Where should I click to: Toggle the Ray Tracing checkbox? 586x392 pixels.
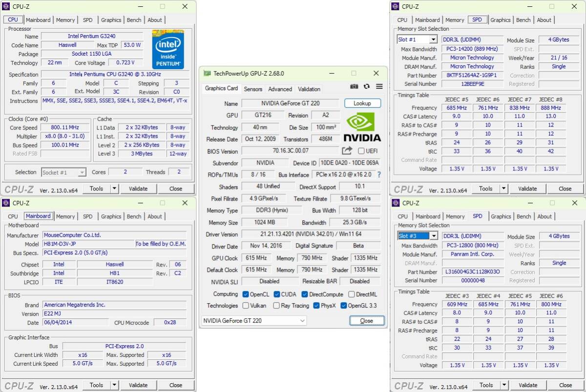276,306
